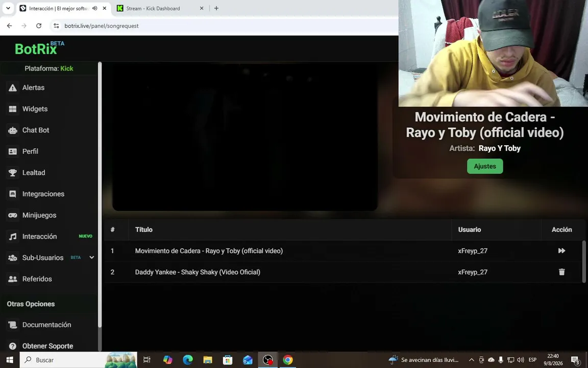Click the Kick platform link
588x368 pixels.
[67, 68]
